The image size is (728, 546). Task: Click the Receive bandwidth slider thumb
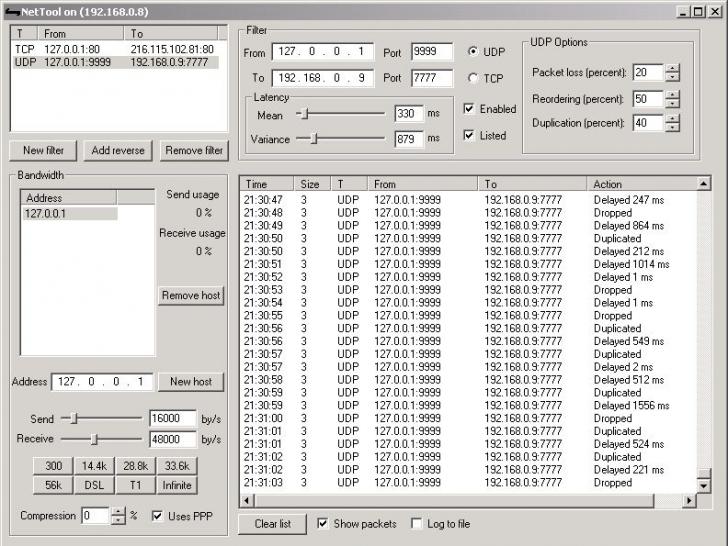[94, 439]
